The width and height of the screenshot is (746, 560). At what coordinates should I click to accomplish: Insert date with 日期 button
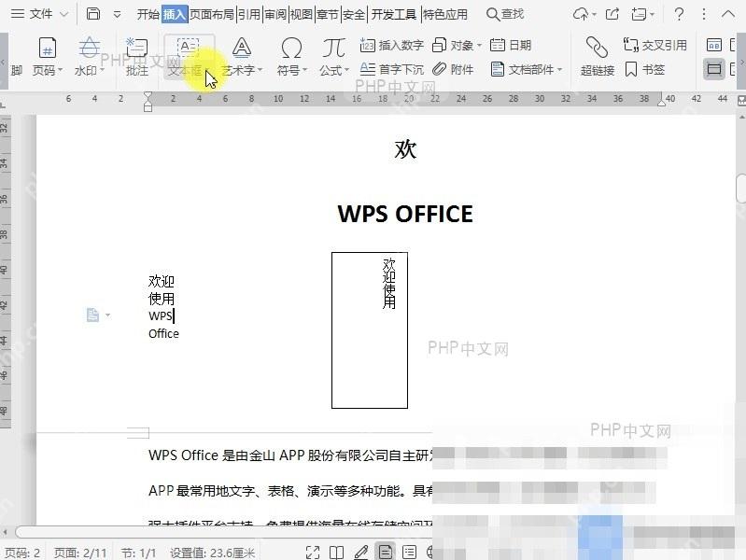coord(511,45)
